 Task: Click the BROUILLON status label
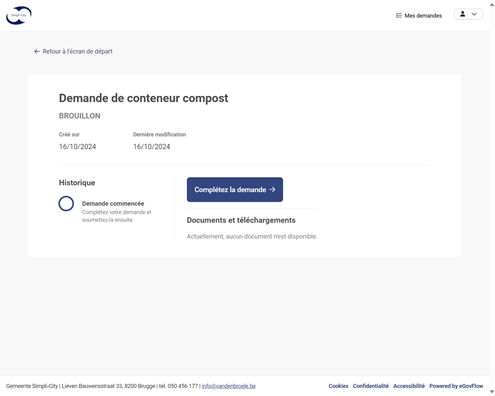pos(80,116)
